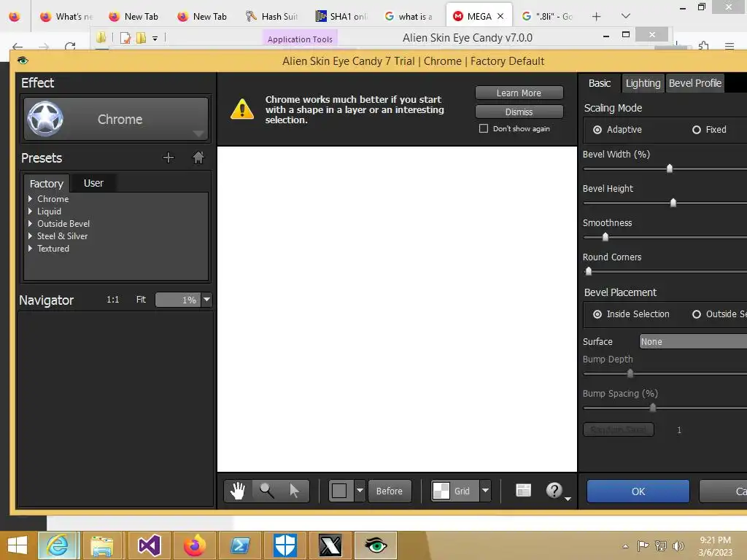Click the Presets home icon
747x560 pixels.
coord(198,157)
